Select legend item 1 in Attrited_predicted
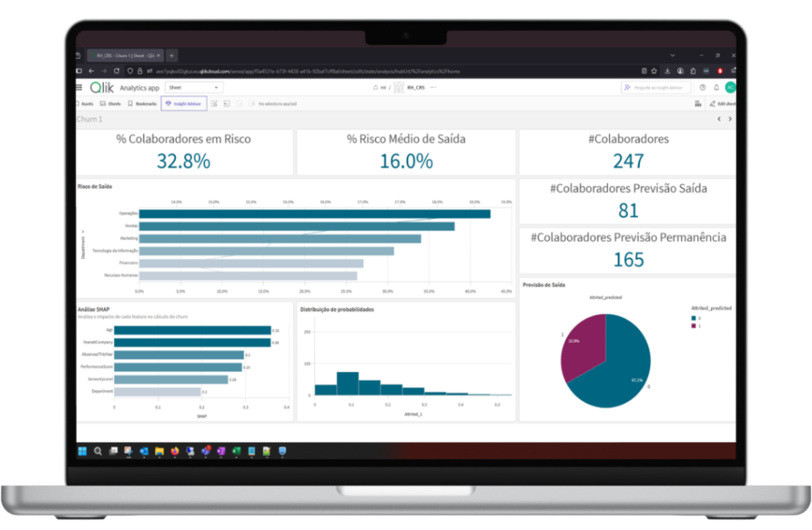Viewport: 812px width, 530px height. [694, 326]
